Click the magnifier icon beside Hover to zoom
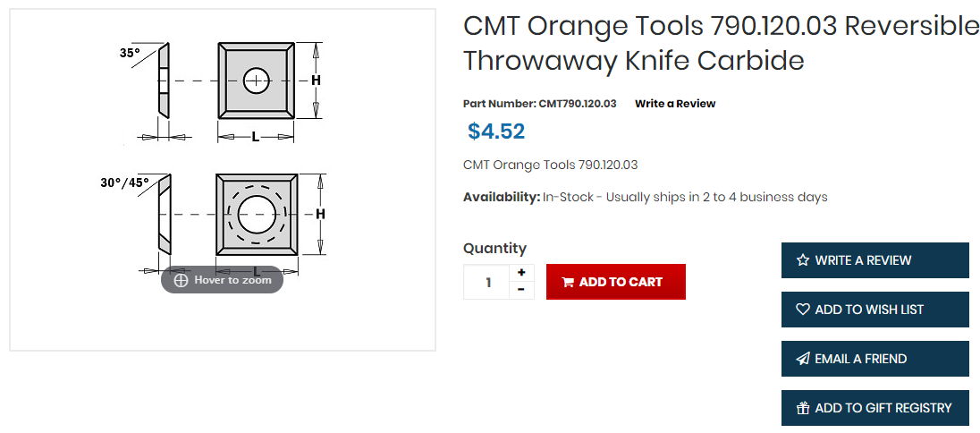The image size is (980, 433). point(181,280)
